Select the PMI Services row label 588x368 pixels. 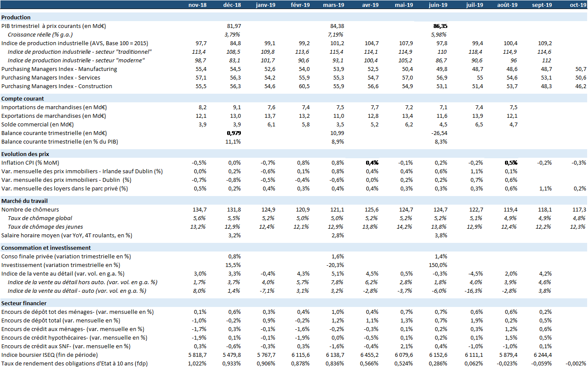pos(51,77)
